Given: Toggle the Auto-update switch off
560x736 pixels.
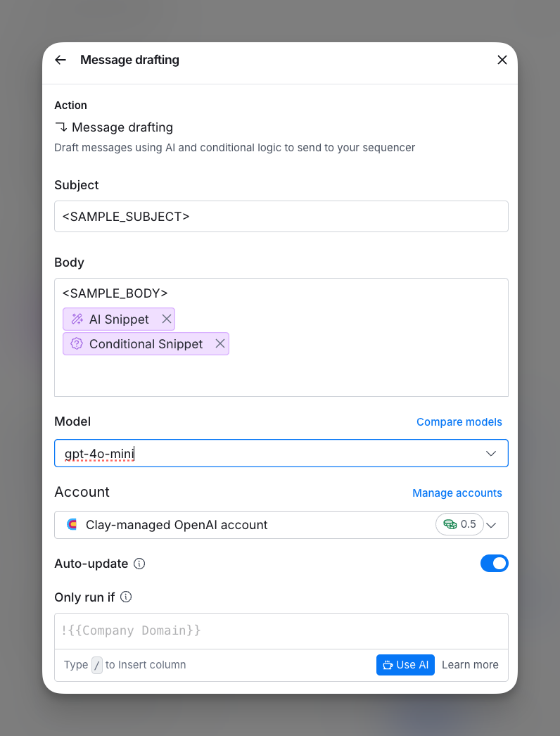Looking at the screenshot, I should [495, 564].
